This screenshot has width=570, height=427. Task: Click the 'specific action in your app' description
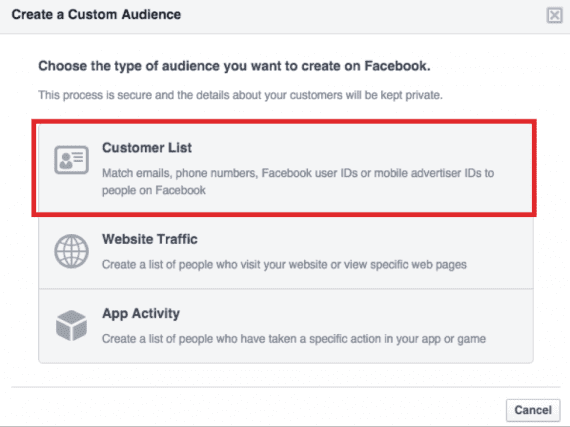coord(294,339)
